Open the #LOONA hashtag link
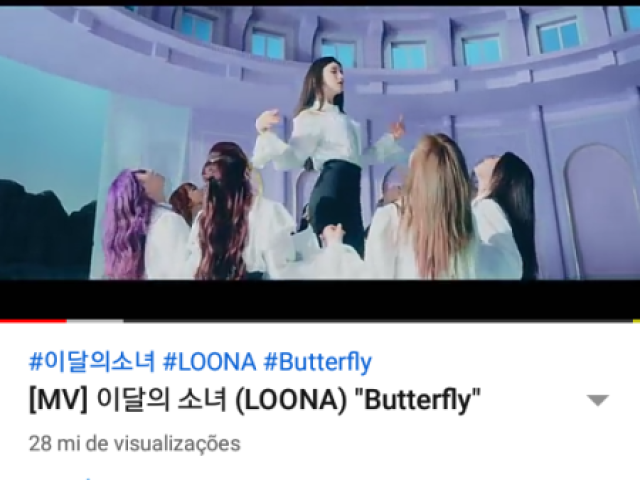Screen dimensions: 640x480 [209, 361]
